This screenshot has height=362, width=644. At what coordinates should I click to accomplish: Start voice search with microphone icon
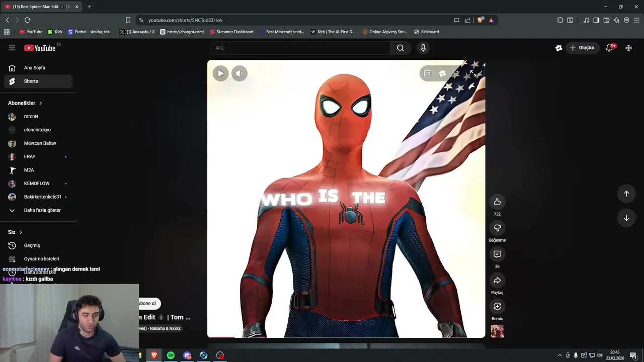coord(423,48)
